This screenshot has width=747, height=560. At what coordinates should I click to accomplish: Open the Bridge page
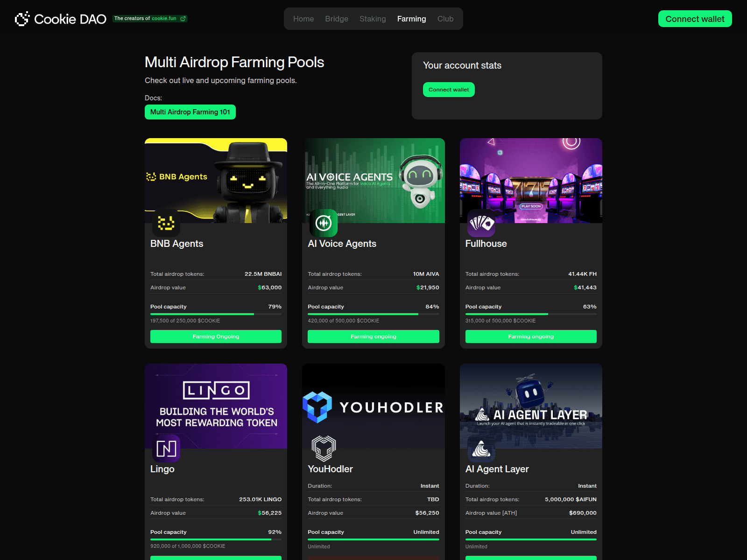(336, 19)
